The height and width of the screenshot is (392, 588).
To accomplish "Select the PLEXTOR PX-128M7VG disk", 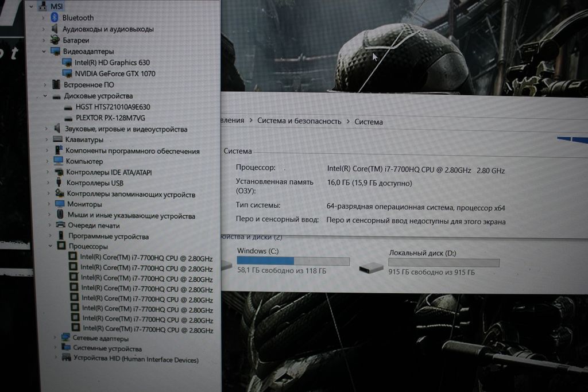I will (x=110, y=118).
